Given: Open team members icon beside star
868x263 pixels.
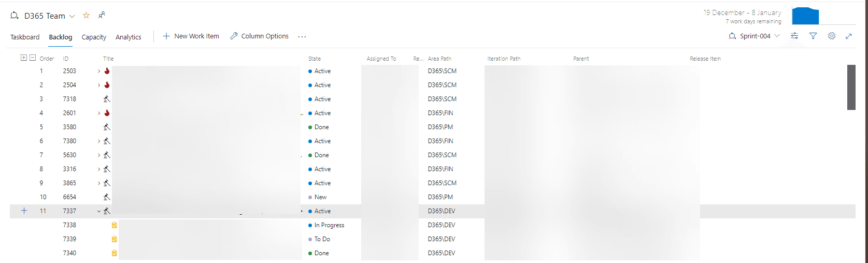Looking at the screenshot, I should [x=102, y=16].
